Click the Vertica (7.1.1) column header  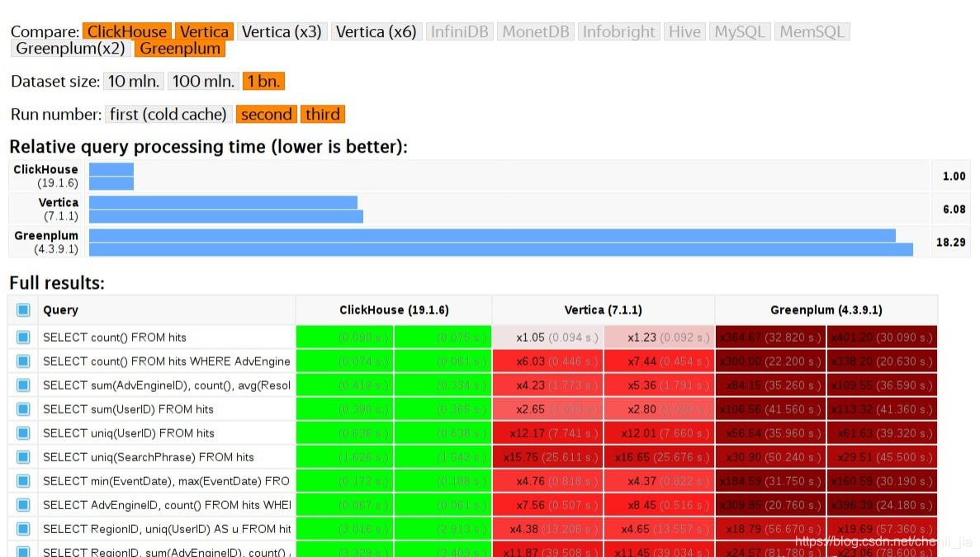point(604,309)
